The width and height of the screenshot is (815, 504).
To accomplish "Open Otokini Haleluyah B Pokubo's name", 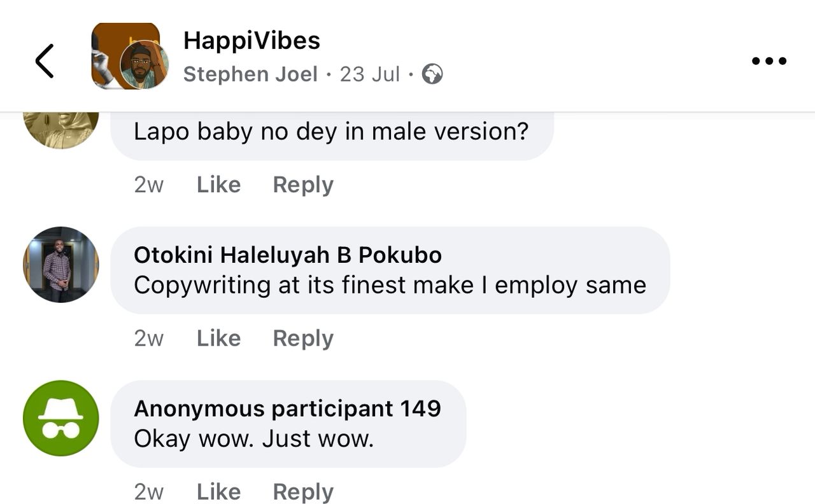I will click(287, 255).
